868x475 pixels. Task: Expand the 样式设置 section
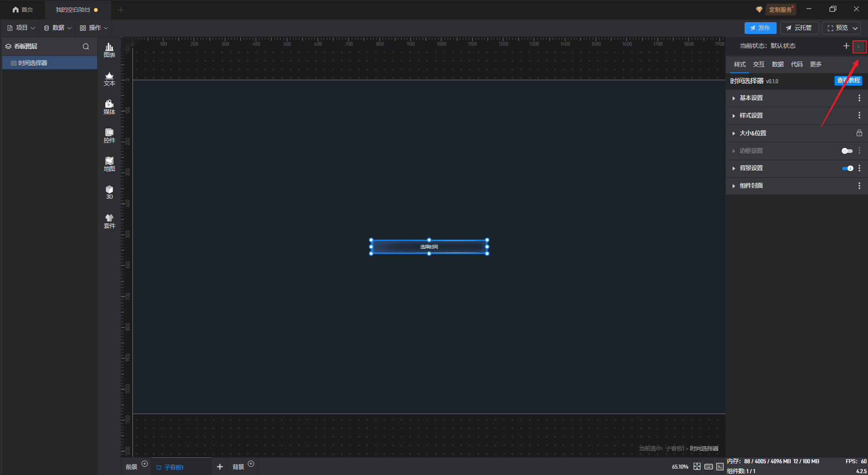[x=751, y=116]
